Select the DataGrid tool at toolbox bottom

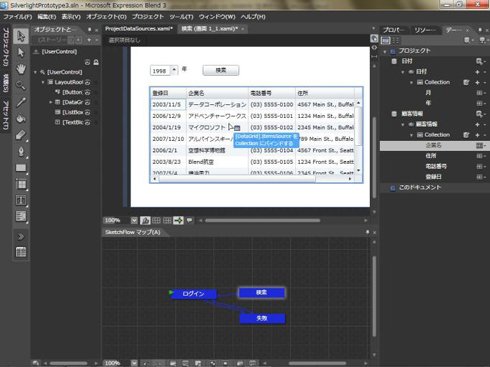pyautogui.click(x=21, y=252)
